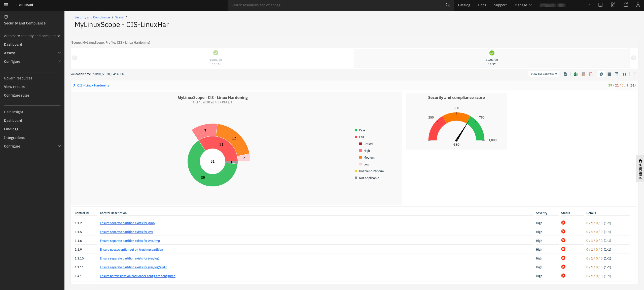Open control 'Ensure separate partition exists for /tmp'

127,223
